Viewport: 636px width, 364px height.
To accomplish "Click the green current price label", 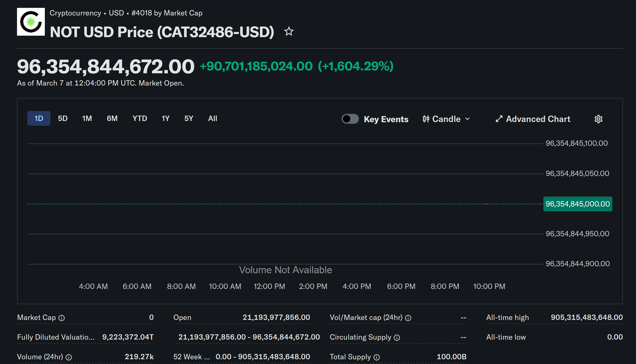I will pyautogui.click(x=577, y=204).
